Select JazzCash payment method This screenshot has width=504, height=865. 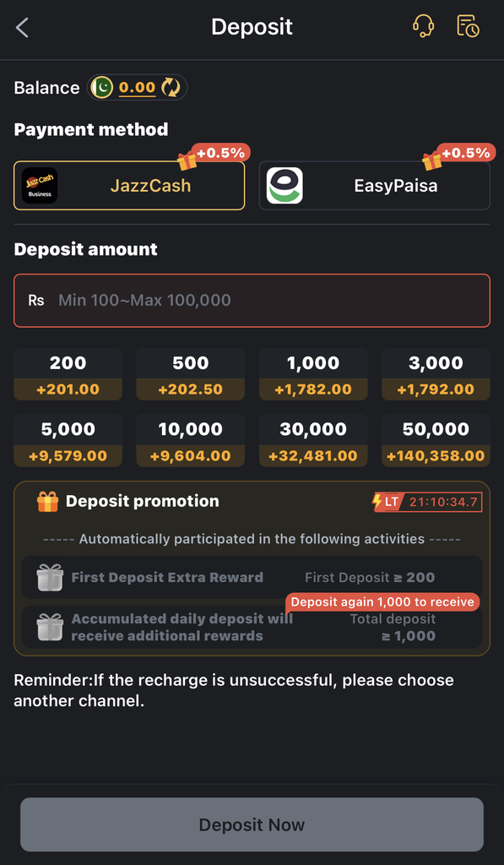[129, 185]
